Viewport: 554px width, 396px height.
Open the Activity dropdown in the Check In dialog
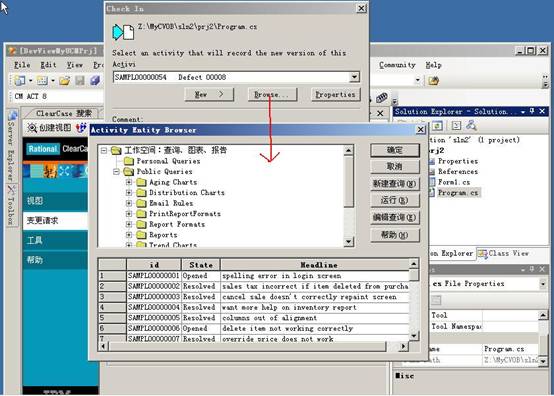[354, 77]
